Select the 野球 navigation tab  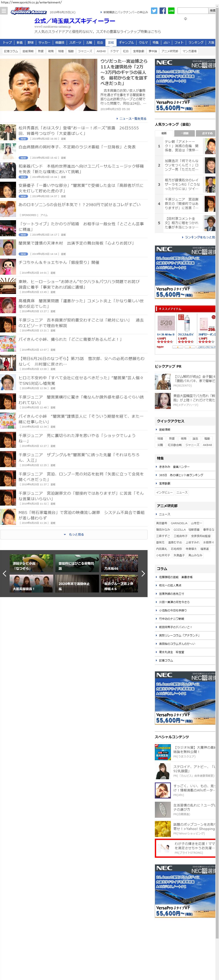[30, 43]
